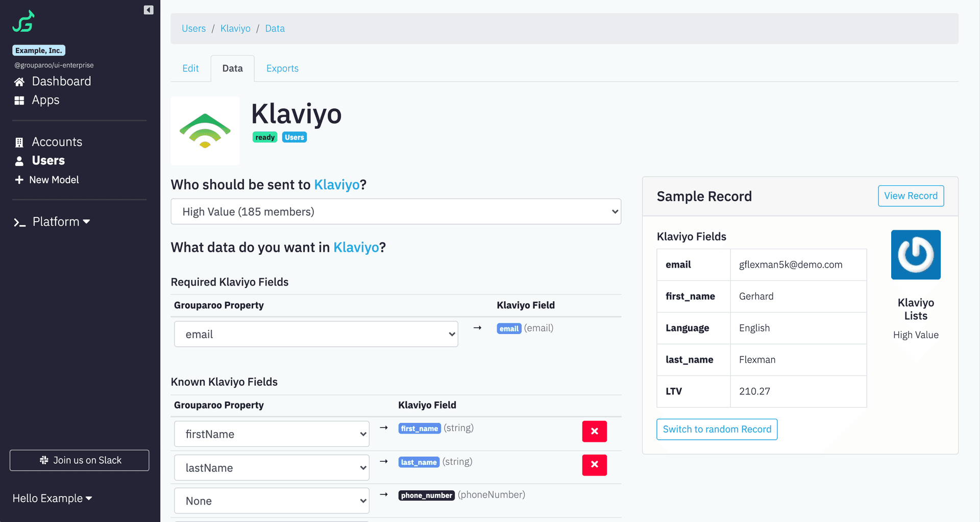The width and height of the screenshot is (980, 522).
Task: Click the Platform terminal icon
Action: 19,222
